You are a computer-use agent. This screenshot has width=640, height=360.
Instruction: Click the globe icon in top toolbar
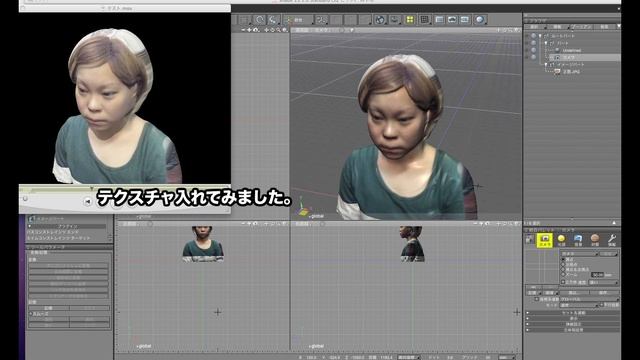point(380,20)
